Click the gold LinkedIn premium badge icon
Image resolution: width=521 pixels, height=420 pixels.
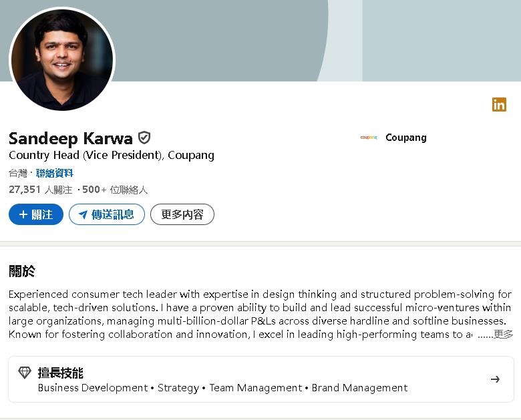499,104
